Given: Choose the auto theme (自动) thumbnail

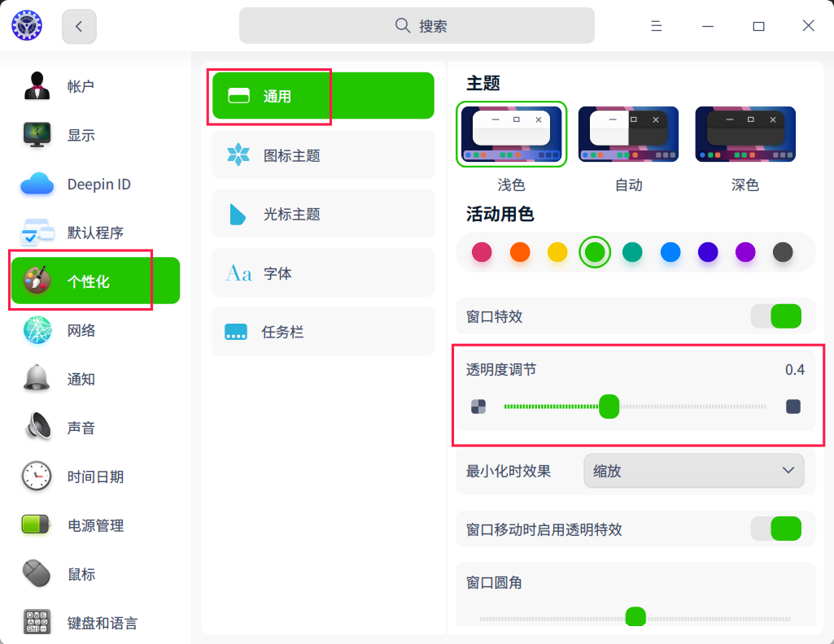Looking at the screenshot, I should 628,134.
